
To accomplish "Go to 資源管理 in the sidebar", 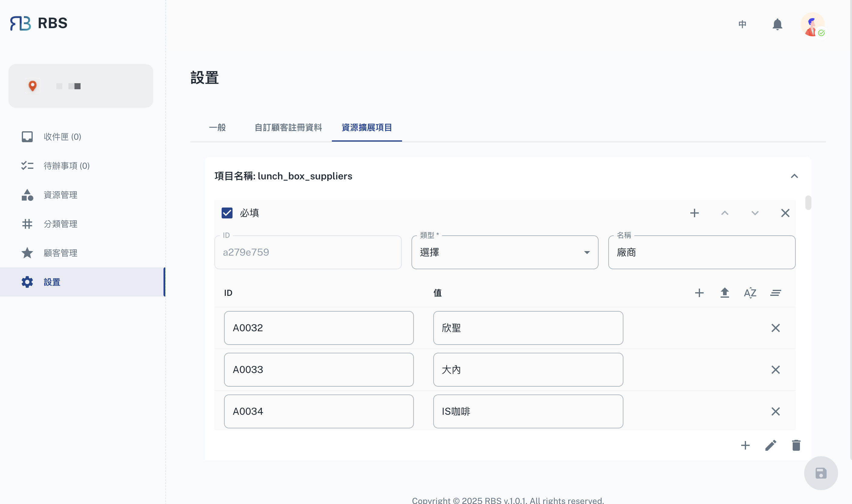I will [x=61, y=195].
